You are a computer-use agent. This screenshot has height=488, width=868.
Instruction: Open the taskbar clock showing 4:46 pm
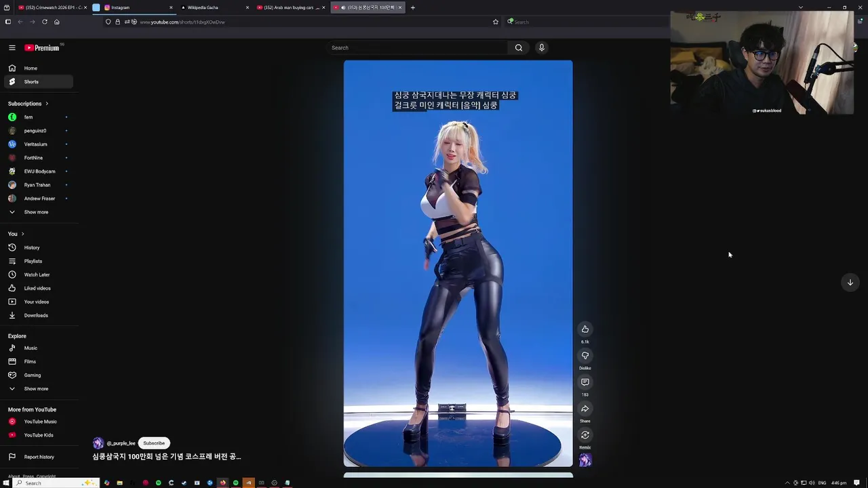[839, 483]
